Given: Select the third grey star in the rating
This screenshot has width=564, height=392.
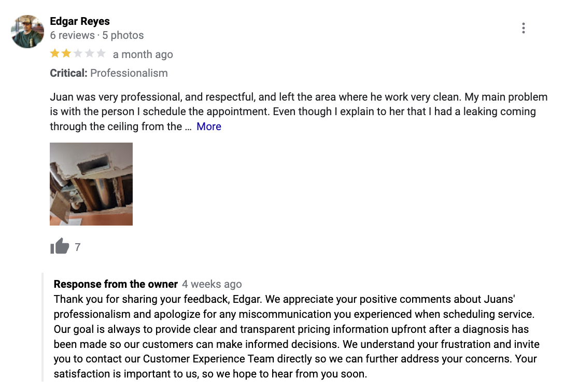Looking at the screenshot, I should (77, 53).
